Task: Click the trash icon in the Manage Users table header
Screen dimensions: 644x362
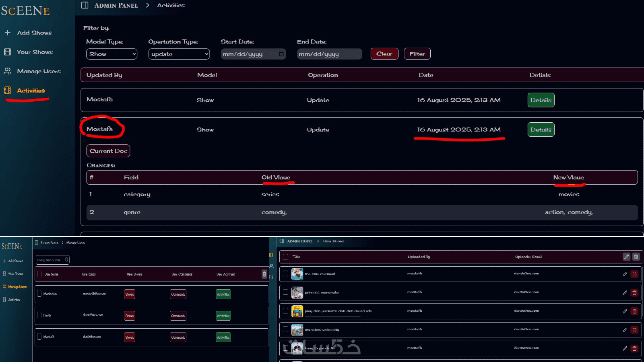Action: [264, 274]
